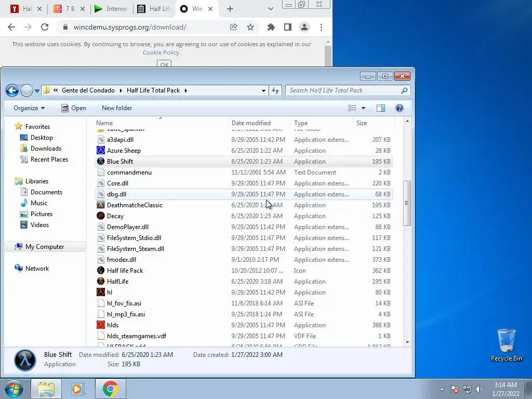Click the Chrome address bar URL
532x399 pixels.
130,27
